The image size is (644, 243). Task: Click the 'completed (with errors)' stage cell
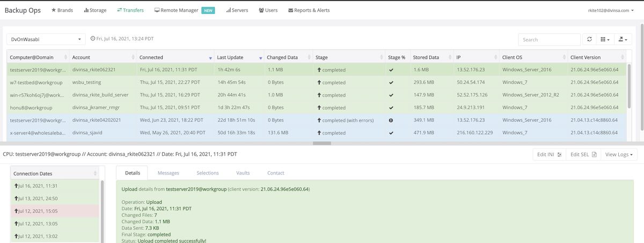[349, 120]
